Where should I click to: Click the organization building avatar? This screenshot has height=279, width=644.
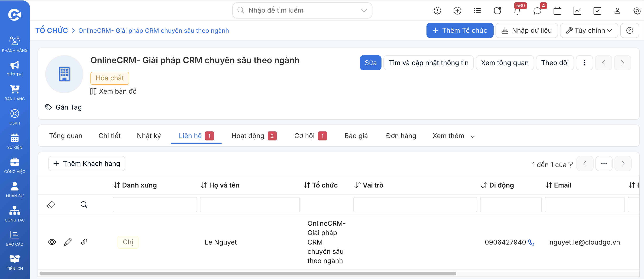point(64,74)
